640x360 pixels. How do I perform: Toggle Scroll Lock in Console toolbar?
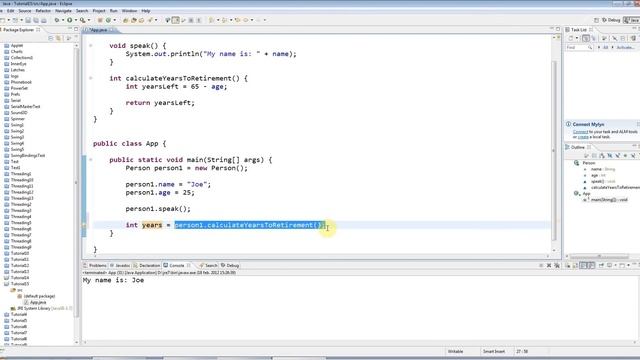[575, 265]
